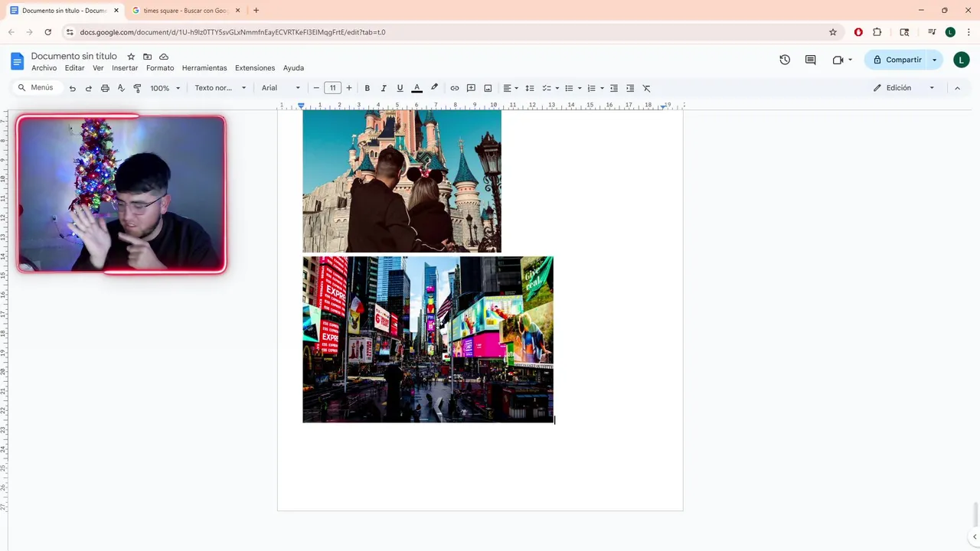The width and height of the screenshot is (980, 551).
Task: Open the Insertar menu
Action: point(125,68)
